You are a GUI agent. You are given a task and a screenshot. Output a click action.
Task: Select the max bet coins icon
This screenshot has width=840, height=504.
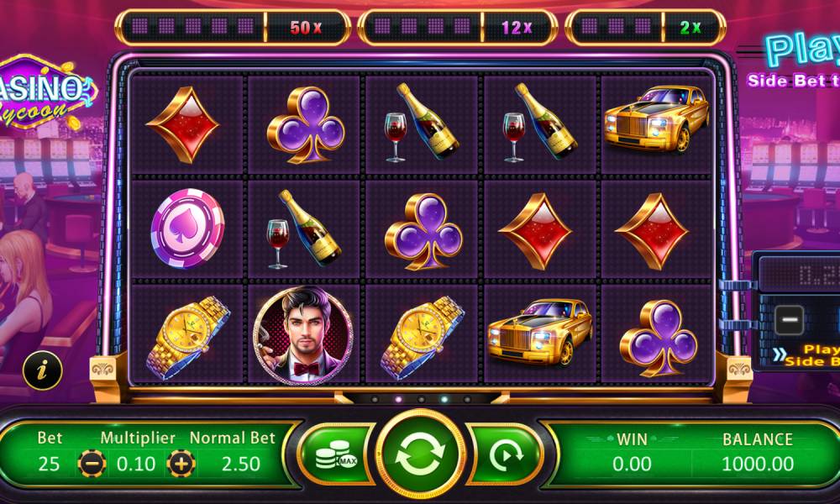[335, 454]
